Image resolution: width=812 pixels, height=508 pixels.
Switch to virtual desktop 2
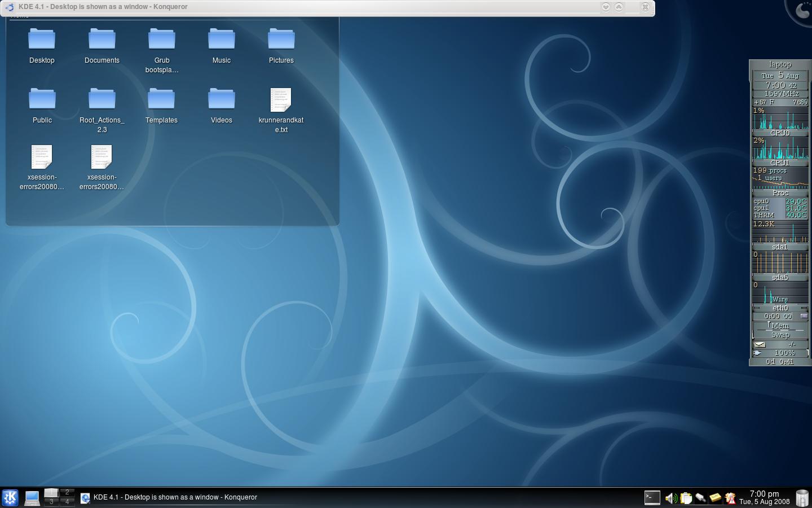[x=67, y=492]
